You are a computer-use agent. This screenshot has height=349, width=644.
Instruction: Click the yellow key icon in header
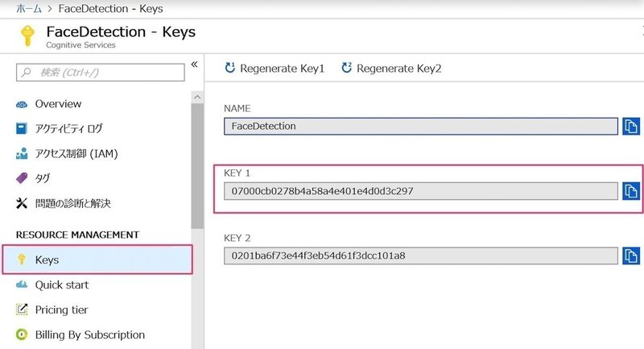tap(27, 35)
